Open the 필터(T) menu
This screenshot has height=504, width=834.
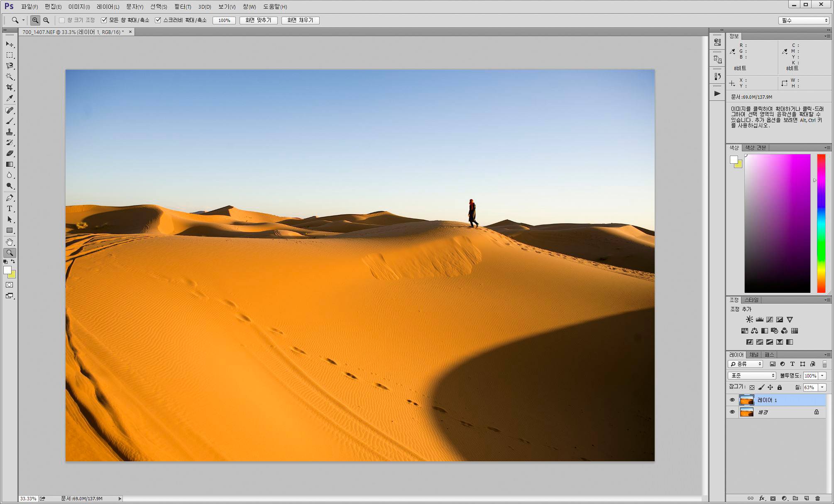tap(182, 7)
